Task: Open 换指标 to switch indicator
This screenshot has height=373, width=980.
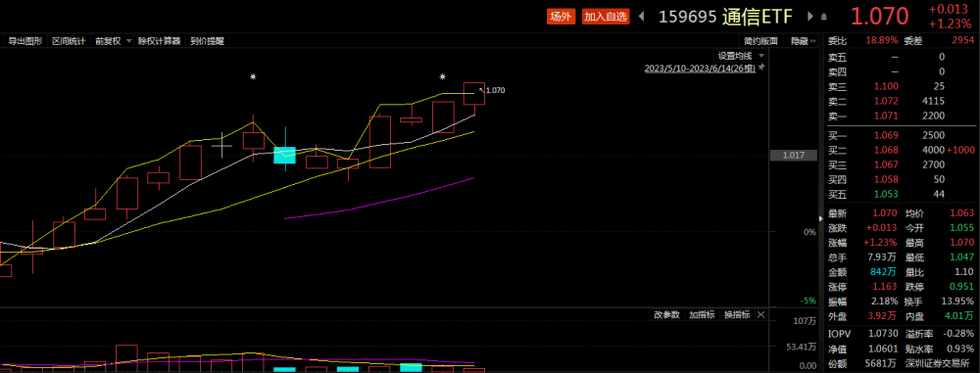Action: tap(738, 315)
